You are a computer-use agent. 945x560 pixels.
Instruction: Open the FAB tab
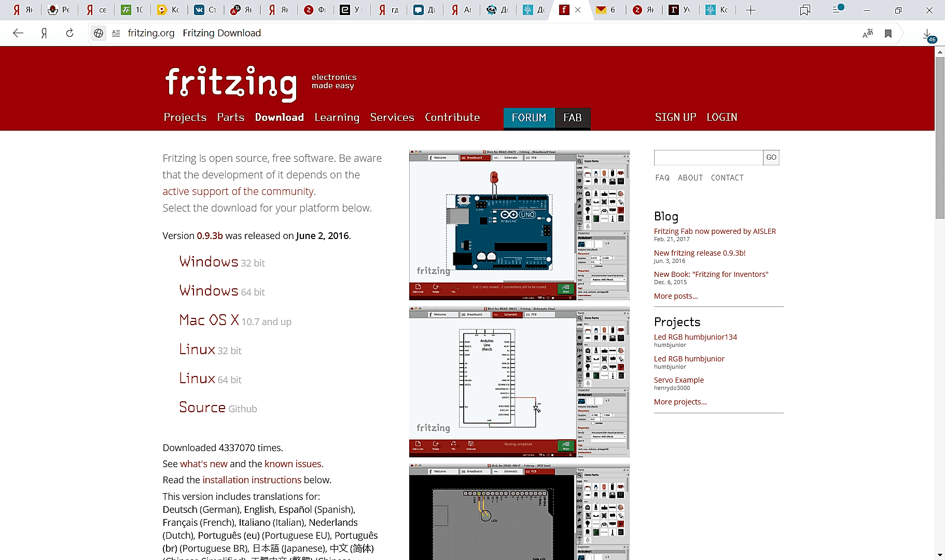point(572,118)
